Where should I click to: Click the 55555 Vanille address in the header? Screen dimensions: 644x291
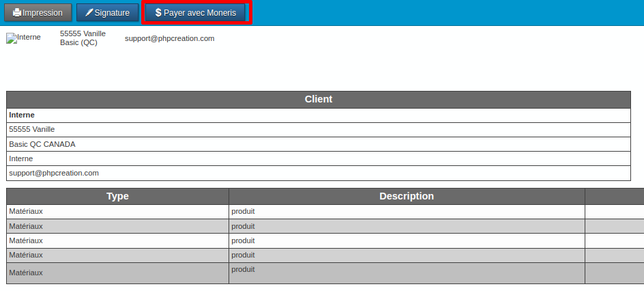click(x=83, y=33)
